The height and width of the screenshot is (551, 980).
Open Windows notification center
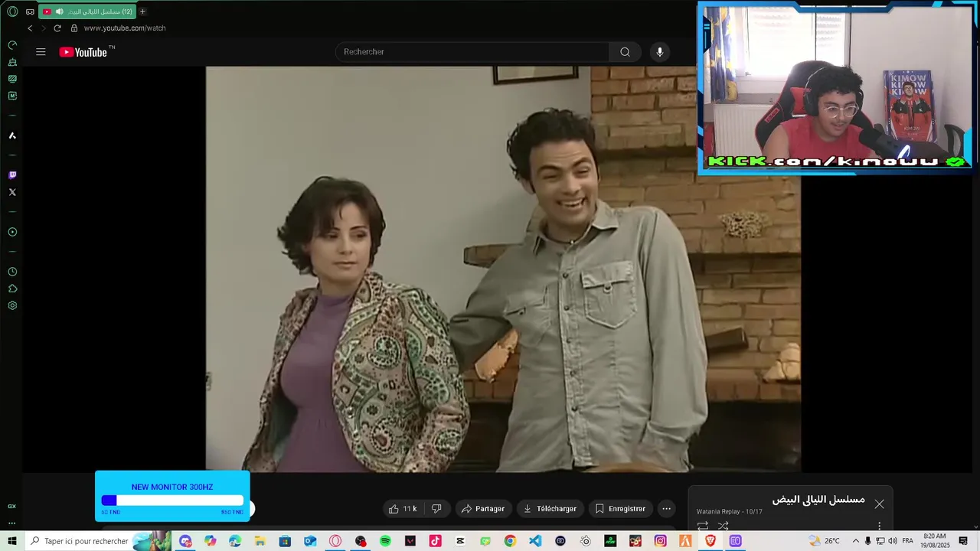point(963,541)
